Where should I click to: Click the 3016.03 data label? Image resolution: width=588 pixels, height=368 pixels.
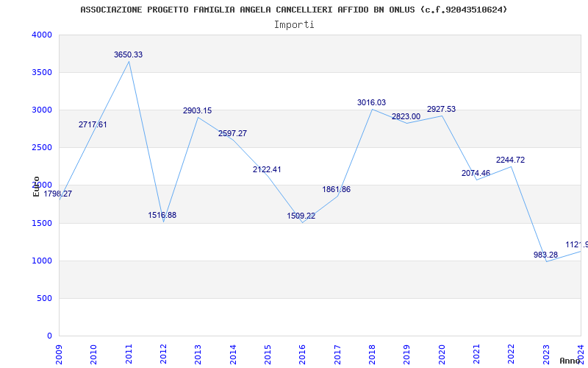372,102
